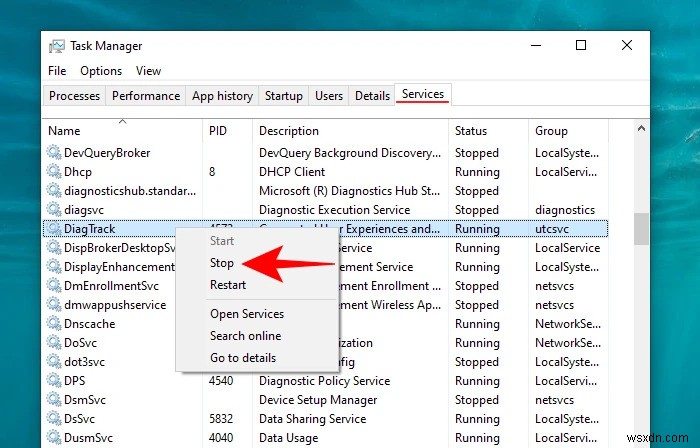Click the gear icon beside Dhcp
Image resolution: width=700 pixels, height=448 pixels.
click(54, 171)
